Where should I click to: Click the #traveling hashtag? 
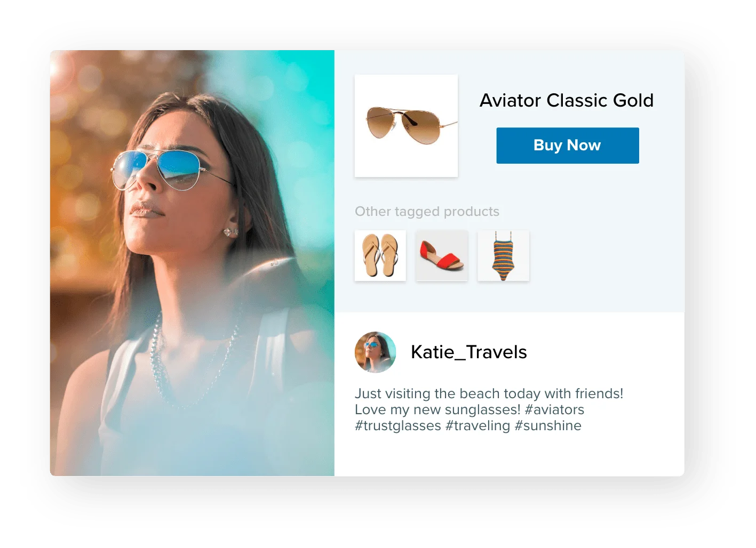[478, 425]
